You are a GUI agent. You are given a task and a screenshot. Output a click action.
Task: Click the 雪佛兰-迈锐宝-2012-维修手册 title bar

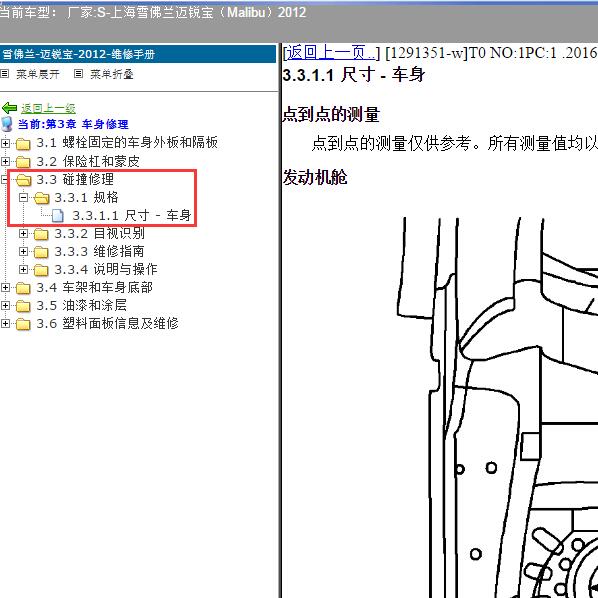(138, 54)
